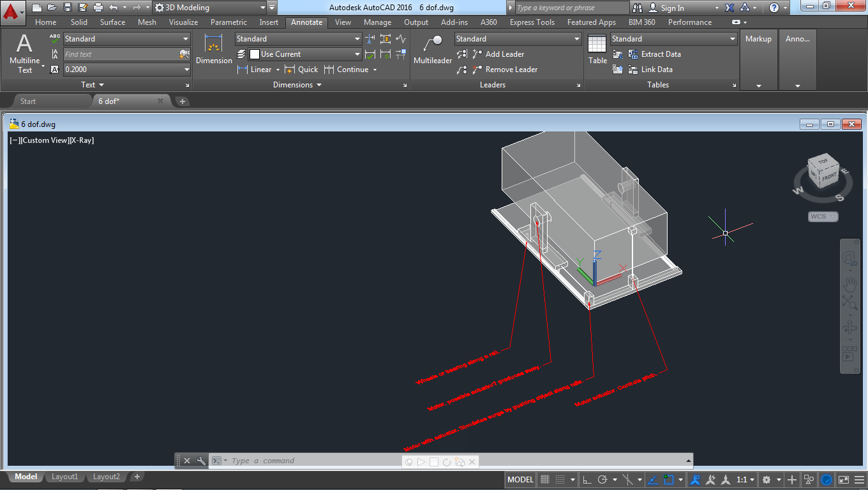This screenshot has height=490, width=868.
Task: Open the WCS coordinate system dropdown
Action: [823, 216]
